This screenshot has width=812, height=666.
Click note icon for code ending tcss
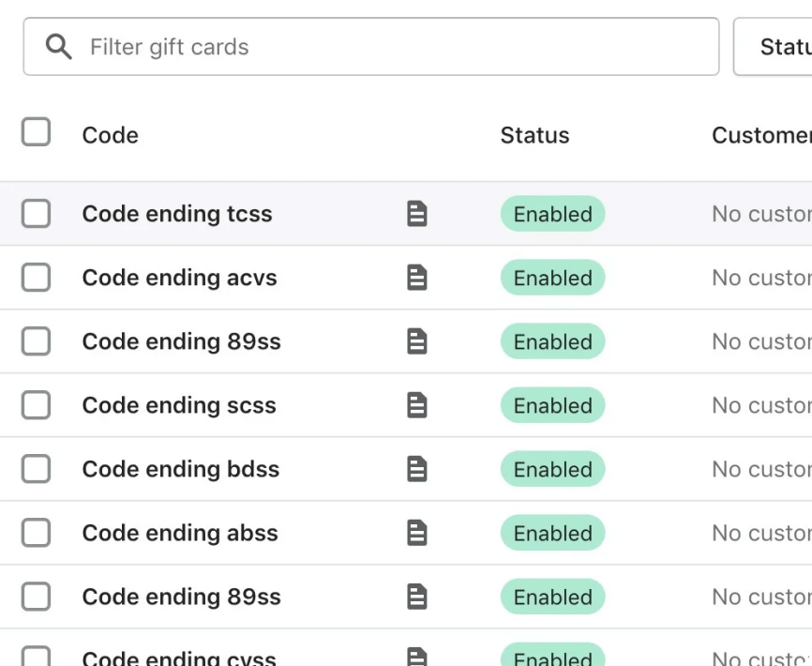[416, 214]
